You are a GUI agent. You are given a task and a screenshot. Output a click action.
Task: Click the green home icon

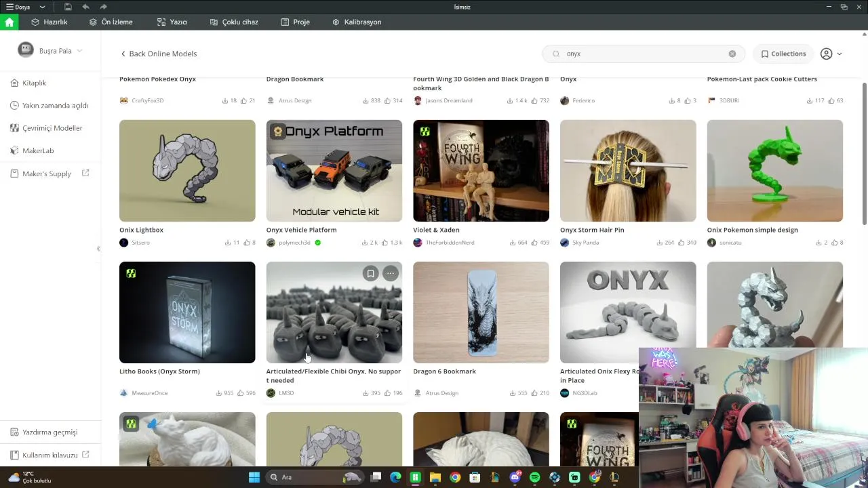9,22
